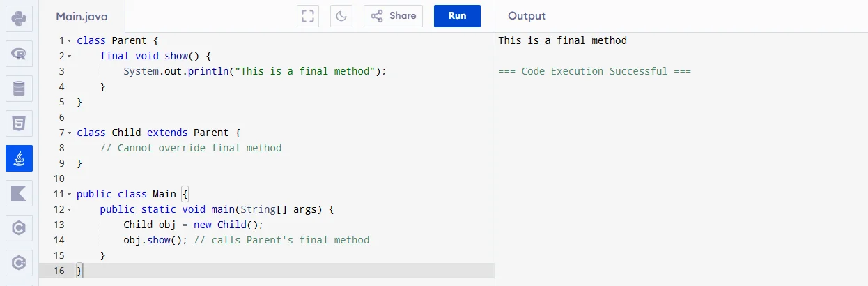Image resolution: width=868 pixels, height=286 pixels.
Task: Fold the show() method at line 2
Action: (69, 57)
